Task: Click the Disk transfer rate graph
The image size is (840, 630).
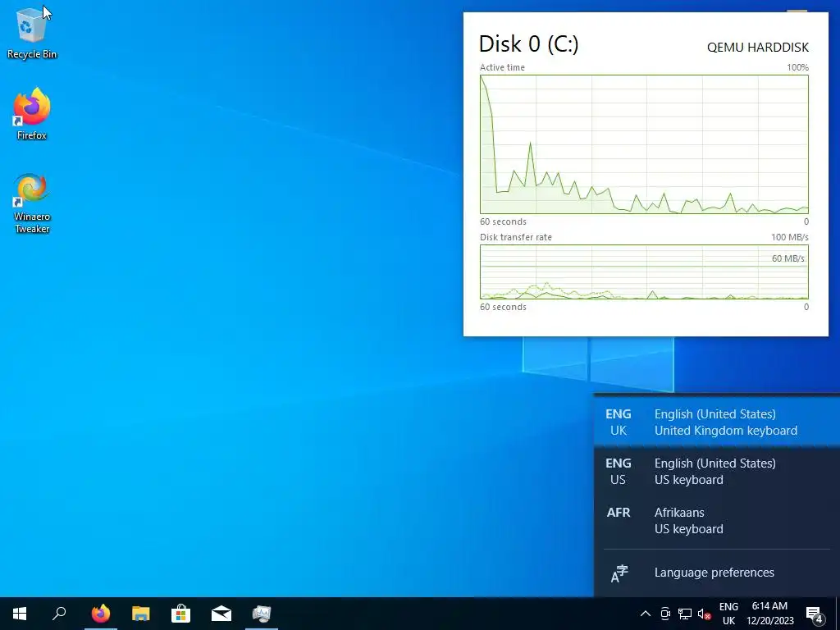Action: 644,272
